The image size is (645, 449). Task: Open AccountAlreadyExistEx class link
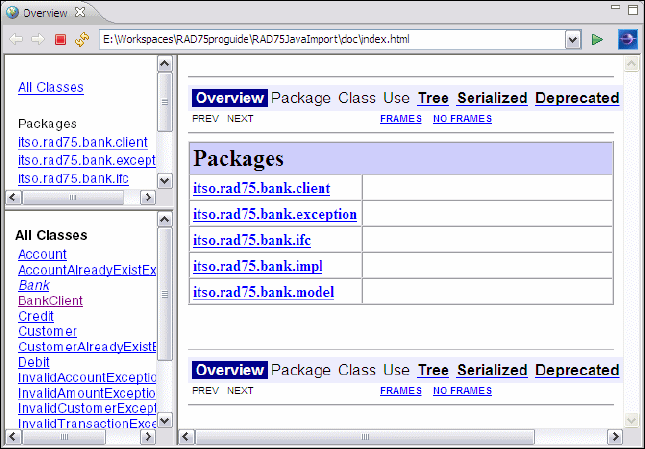pyautogui.click(x=87, y=270)
